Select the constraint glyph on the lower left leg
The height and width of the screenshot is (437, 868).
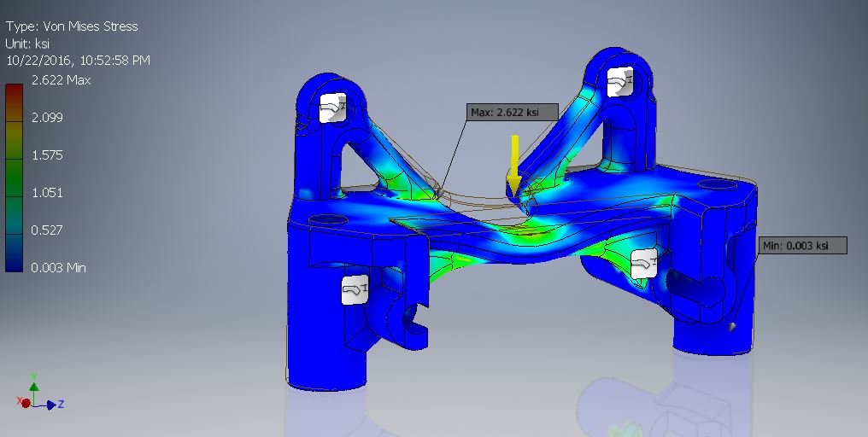tap(355, 289)
